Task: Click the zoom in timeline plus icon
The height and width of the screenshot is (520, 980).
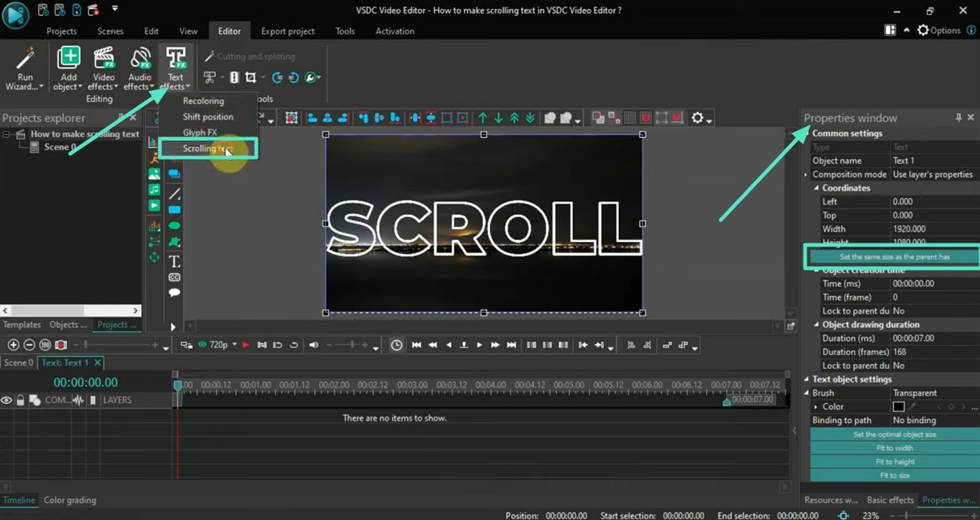Action: click(x=14, y=345)
